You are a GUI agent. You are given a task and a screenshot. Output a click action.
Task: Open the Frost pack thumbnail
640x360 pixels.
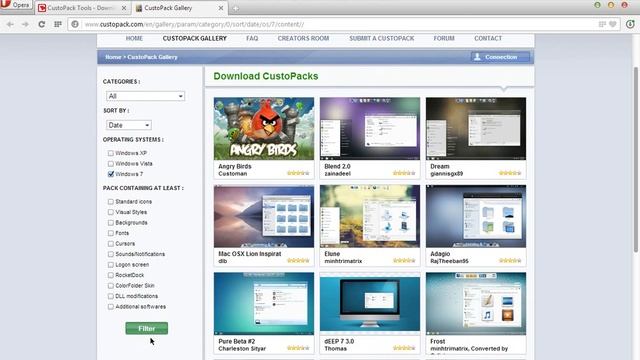[x=476, y=304]
